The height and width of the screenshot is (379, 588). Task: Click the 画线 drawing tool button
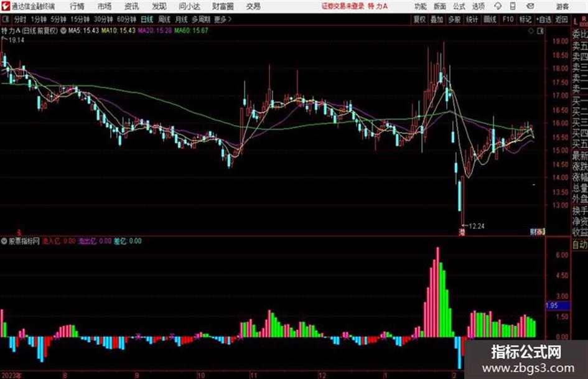coord(490,19)
